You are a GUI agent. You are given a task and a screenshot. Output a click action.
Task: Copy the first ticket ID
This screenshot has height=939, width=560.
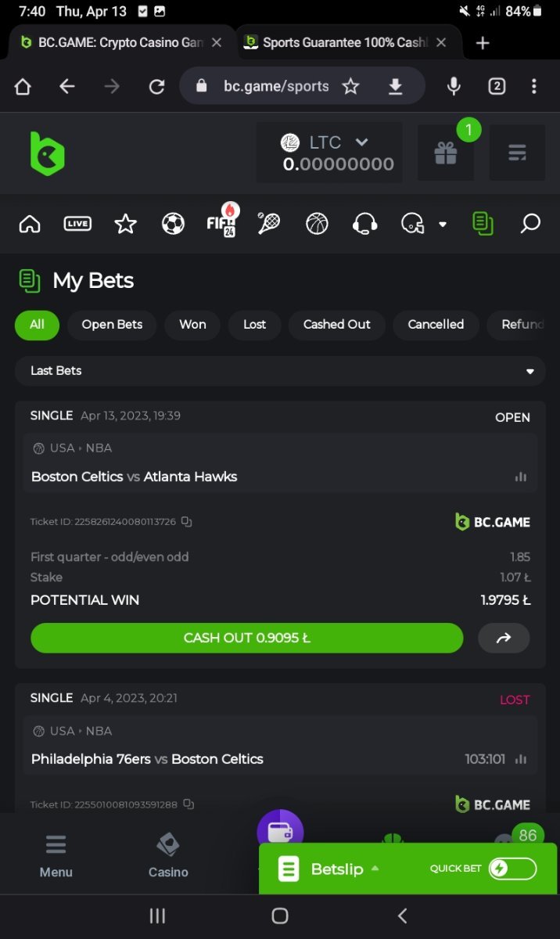187,522
